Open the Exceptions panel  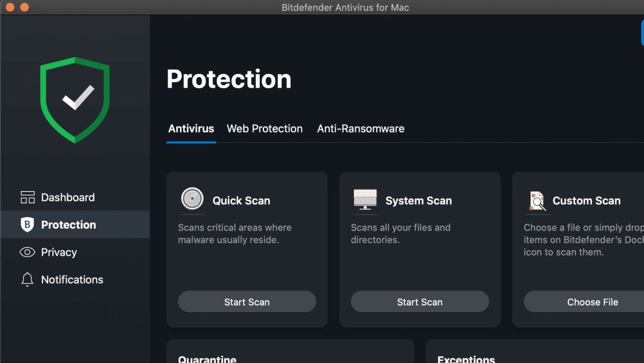click(x=535, y=351)
